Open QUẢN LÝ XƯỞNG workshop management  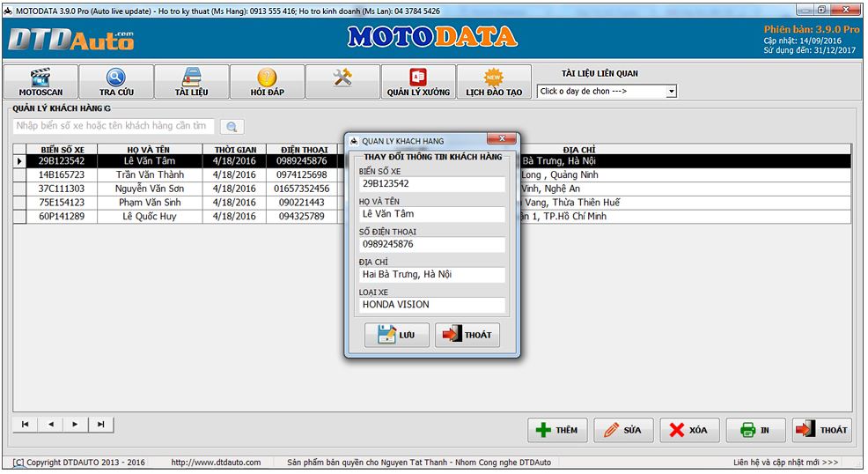tap(418, 82)
